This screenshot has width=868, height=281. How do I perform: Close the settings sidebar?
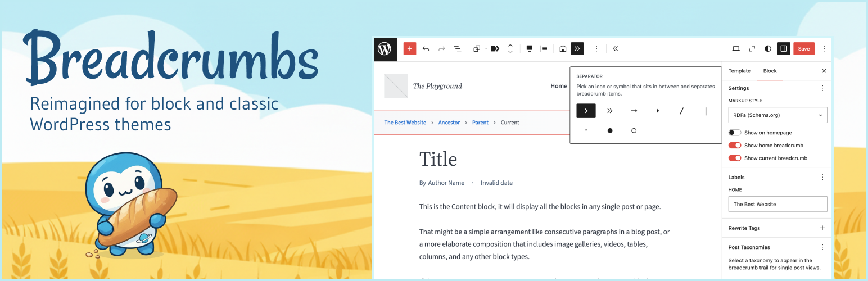pos(824,71)
